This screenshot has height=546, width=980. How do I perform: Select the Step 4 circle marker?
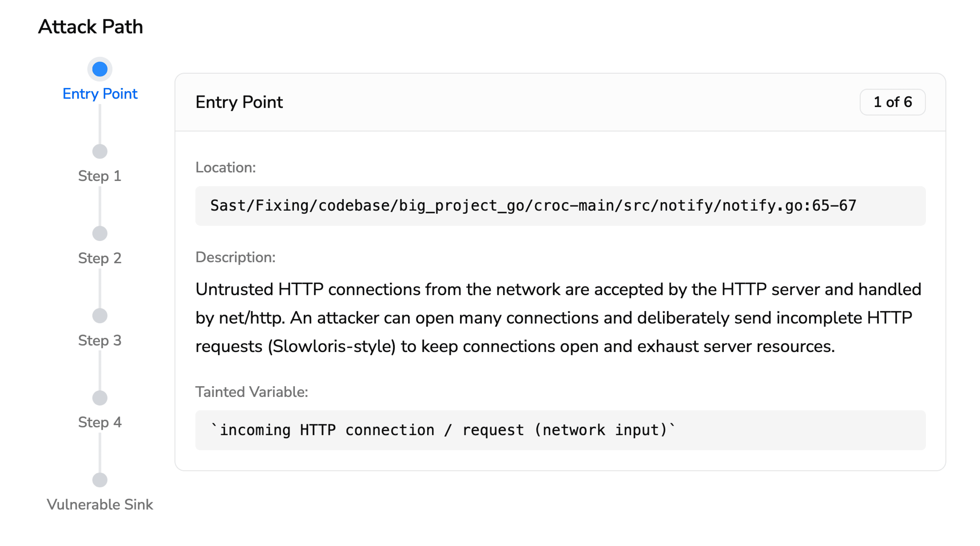click(100, 398)
